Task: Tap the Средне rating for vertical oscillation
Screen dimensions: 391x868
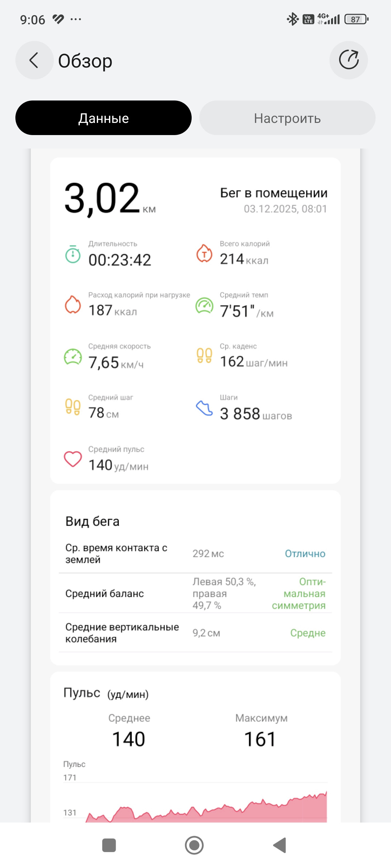Action: pyautogui.click(x=308, y=633)
